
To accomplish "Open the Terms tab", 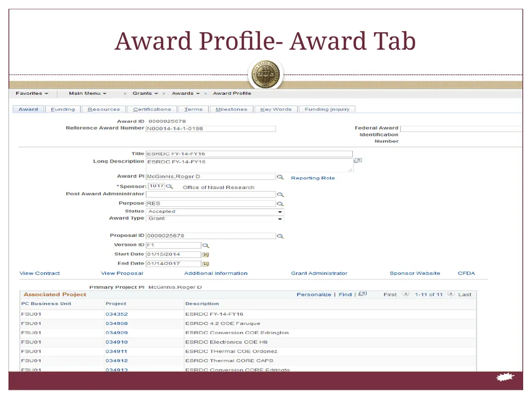I will click(193, 109).
